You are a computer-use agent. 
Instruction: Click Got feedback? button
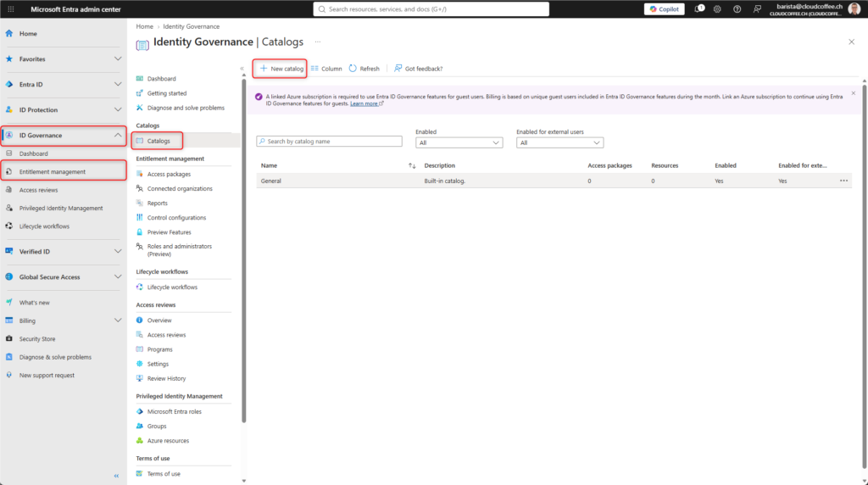click(419, 69)
